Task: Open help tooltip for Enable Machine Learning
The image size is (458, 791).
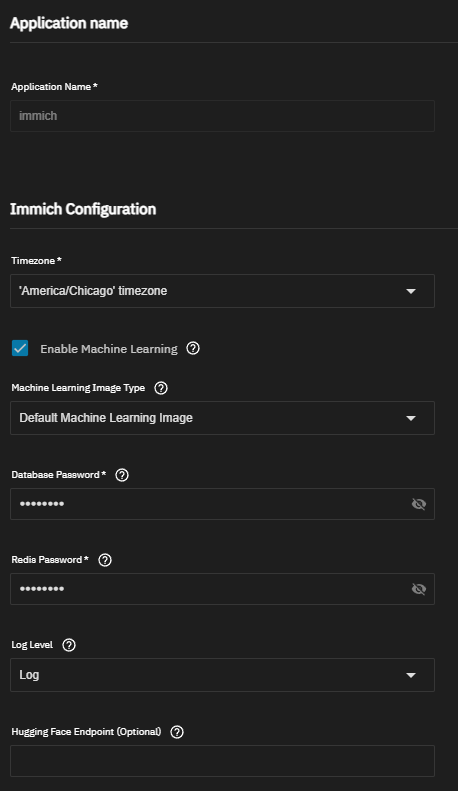Action: click(x=193, y=348)
